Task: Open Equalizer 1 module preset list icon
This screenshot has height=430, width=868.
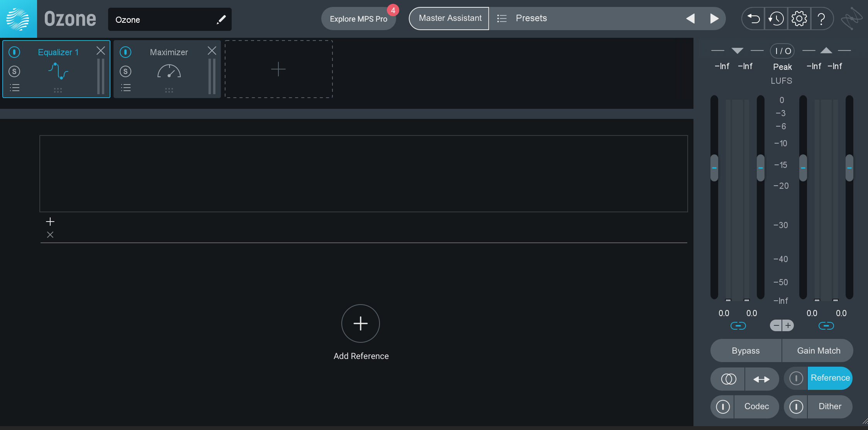Action: tap(15, 88)
